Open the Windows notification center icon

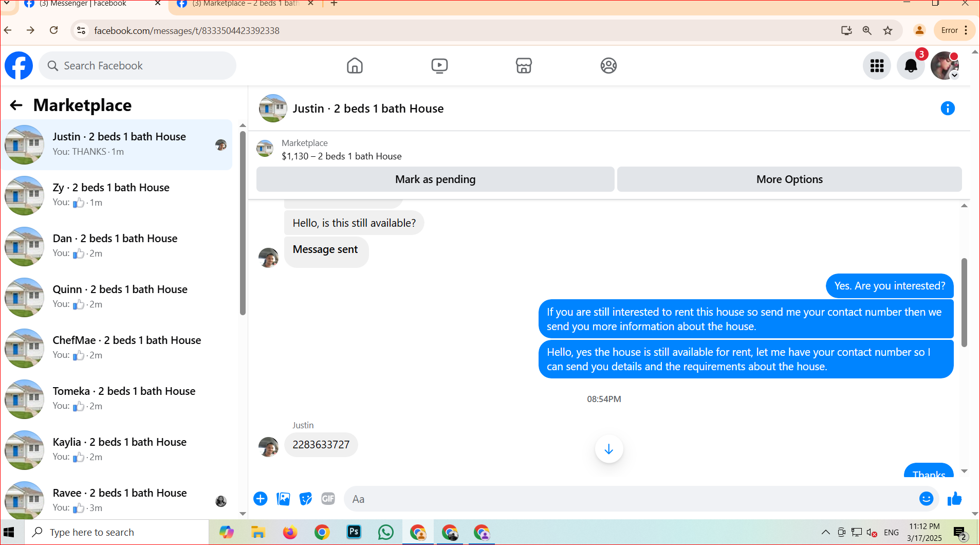(959, 533)
